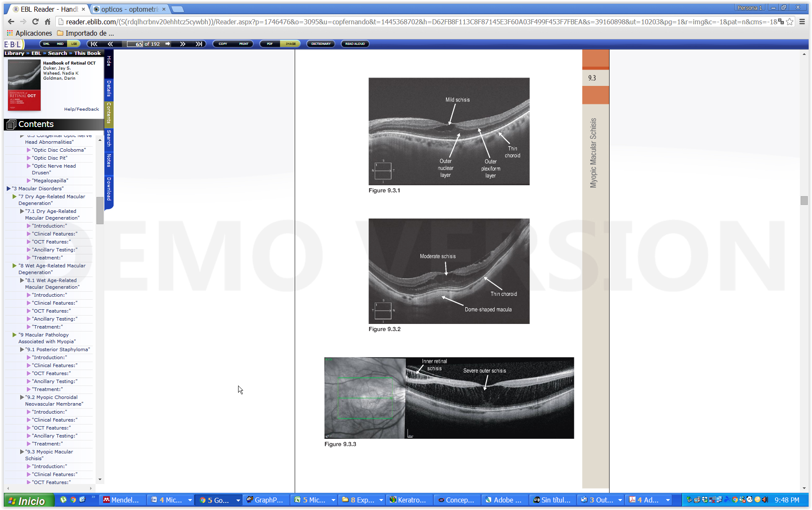Set text size to MED
The image size is (812, 510).
point(60,44)
